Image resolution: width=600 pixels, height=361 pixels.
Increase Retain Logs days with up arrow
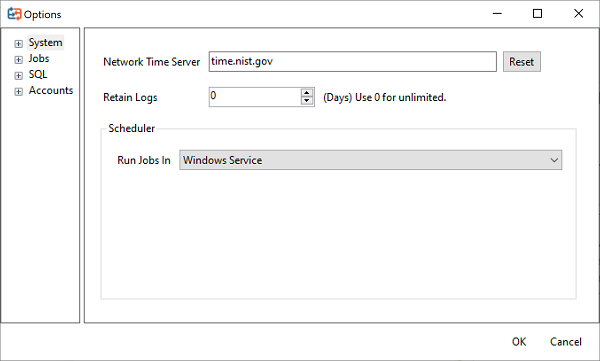(x=307, y=93)
